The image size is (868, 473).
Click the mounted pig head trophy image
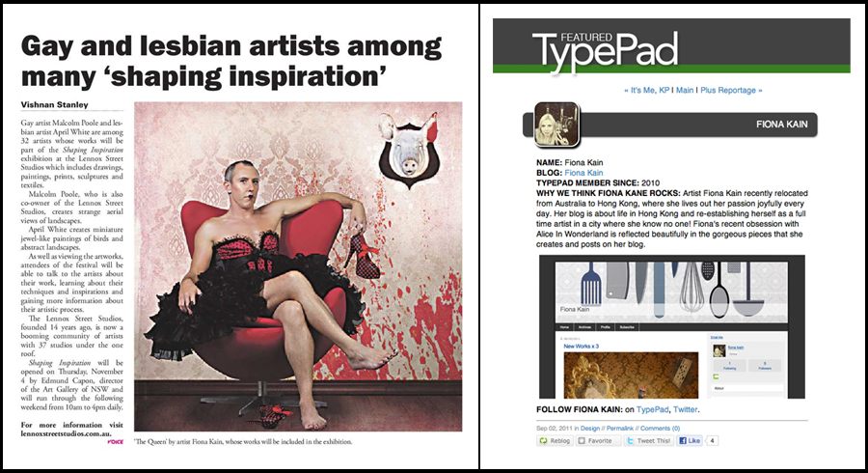click(x=409, y=150)
